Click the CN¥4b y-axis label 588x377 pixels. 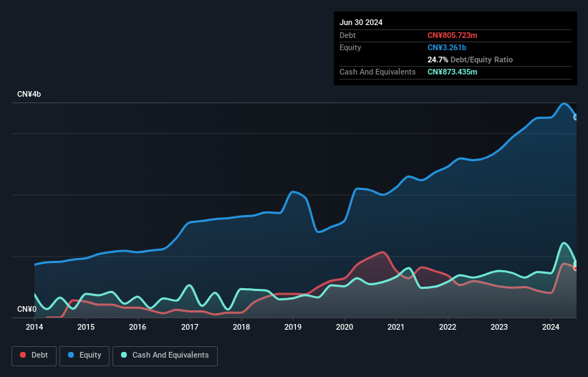pyautogui.click(x=29, y=94)
